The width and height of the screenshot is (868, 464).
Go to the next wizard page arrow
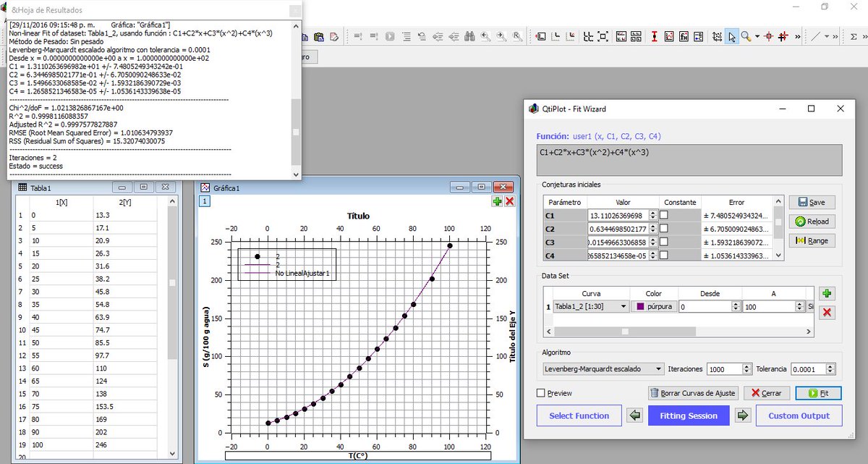(743, 416)
